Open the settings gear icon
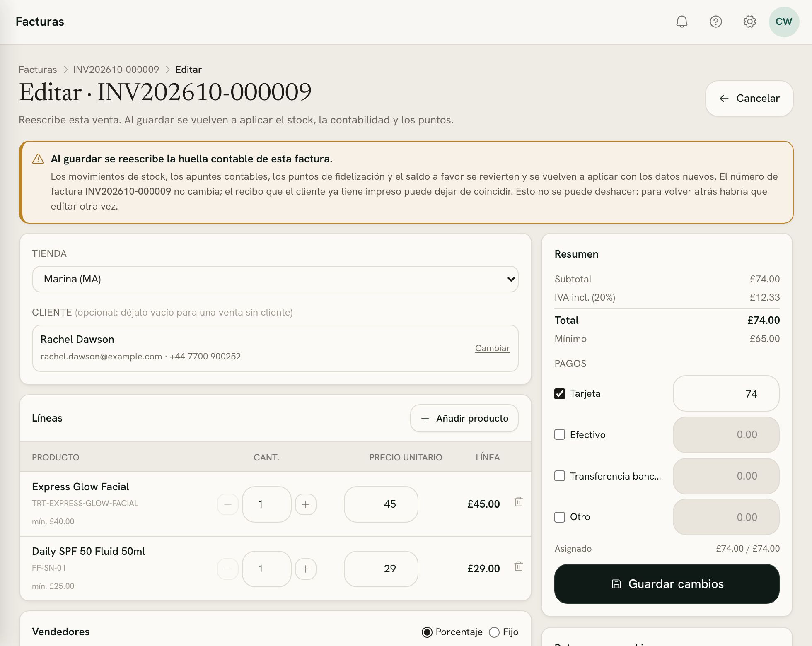 pyautogui.click(x=749, y=22)
